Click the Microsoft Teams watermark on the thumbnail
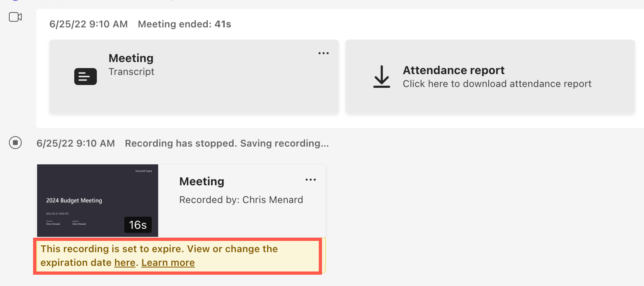The image size is (644, 286). pos(143,171)
